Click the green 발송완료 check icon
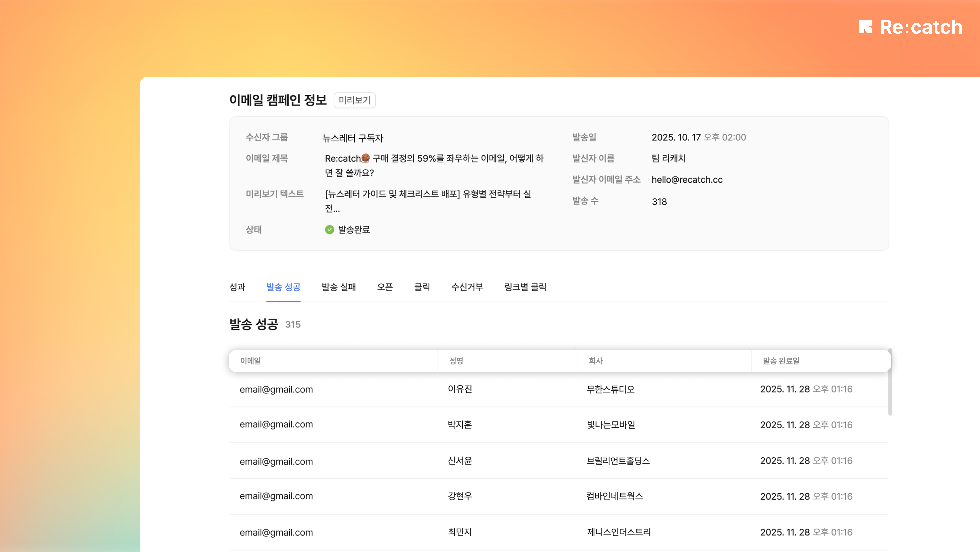Image resolution: width=980 pixels, height=552 pixels. click(x=329, y=229)
